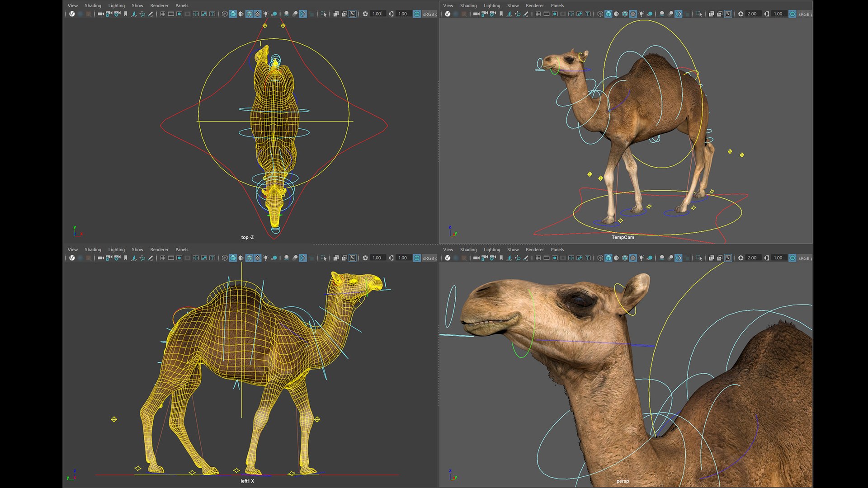
Task: Click Safe Title icon in TempCam panel
Action: point(587,14)
